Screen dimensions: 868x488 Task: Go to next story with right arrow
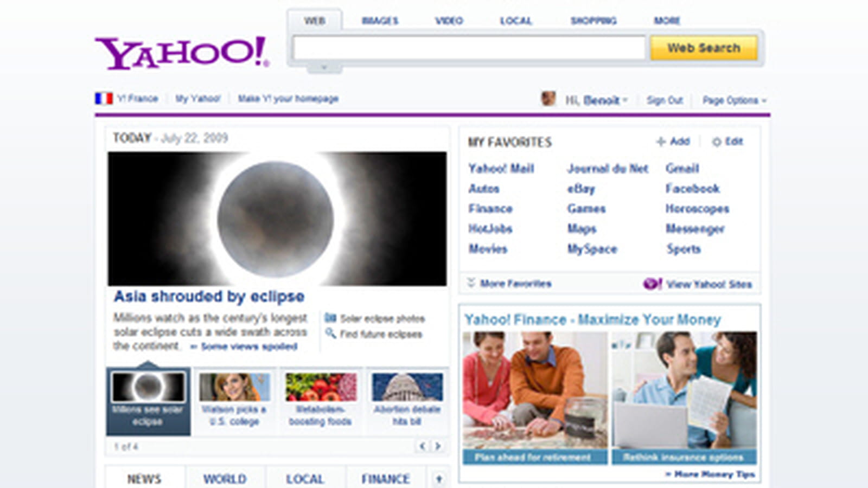coord(437,446)
